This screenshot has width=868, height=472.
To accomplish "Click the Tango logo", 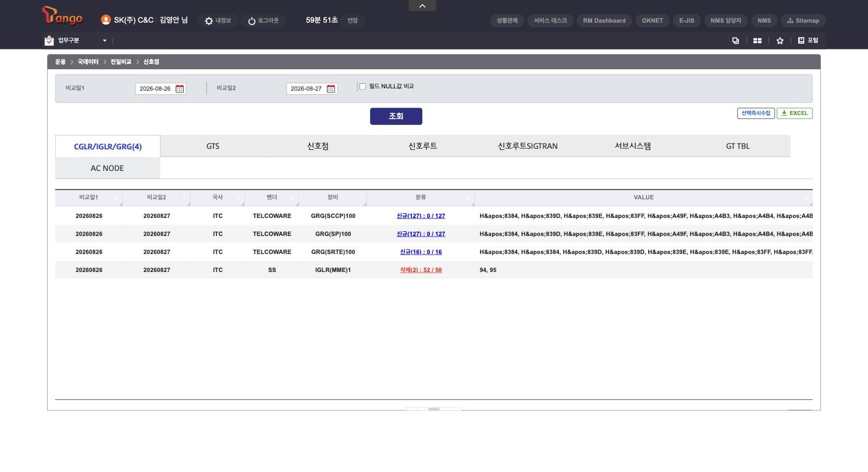I will pos(62,16).
